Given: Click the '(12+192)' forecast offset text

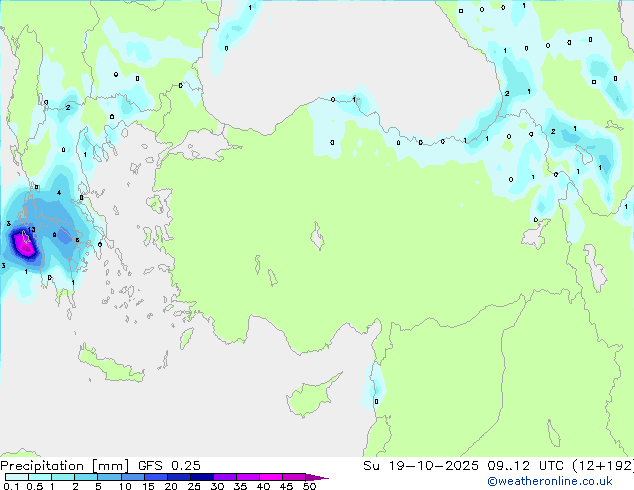Looking at the screenshot, I should (x=603, y=466).
